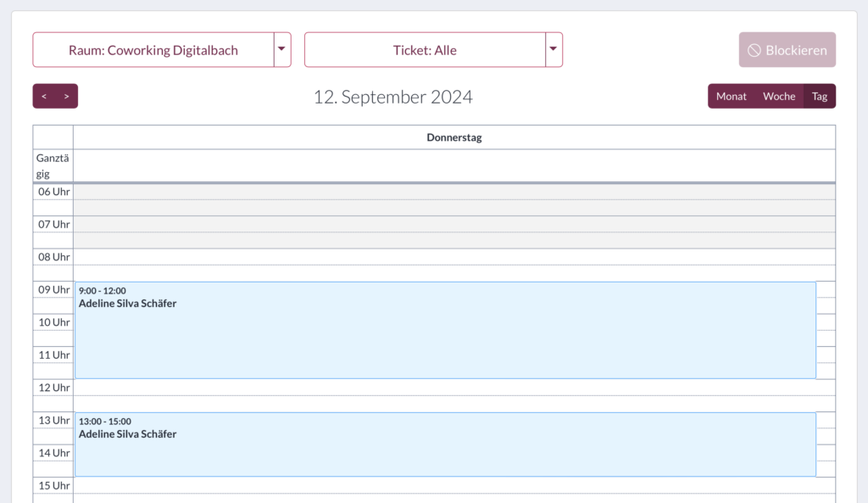The height and width of the screenshot is (503, 868).
Task: Click the 06 Uhr time slot
Action: (x=453, y=192)
